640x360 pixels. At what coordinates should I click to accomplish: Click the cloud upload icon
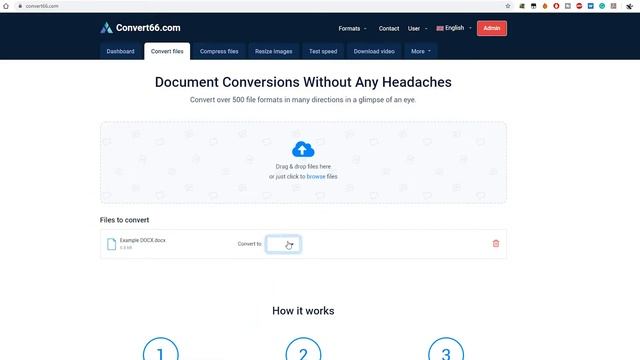pos(303,149)
